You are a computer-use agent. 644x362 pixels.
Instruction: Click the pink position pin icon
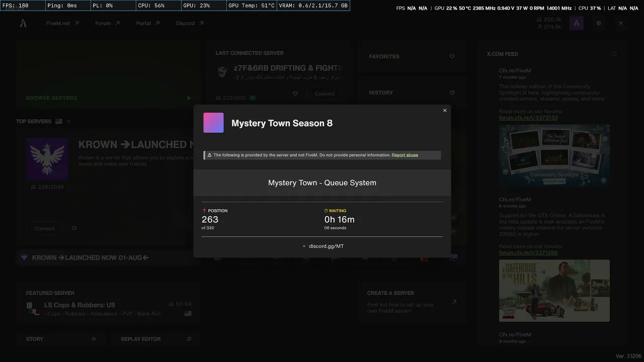click(x=204, y=211)
